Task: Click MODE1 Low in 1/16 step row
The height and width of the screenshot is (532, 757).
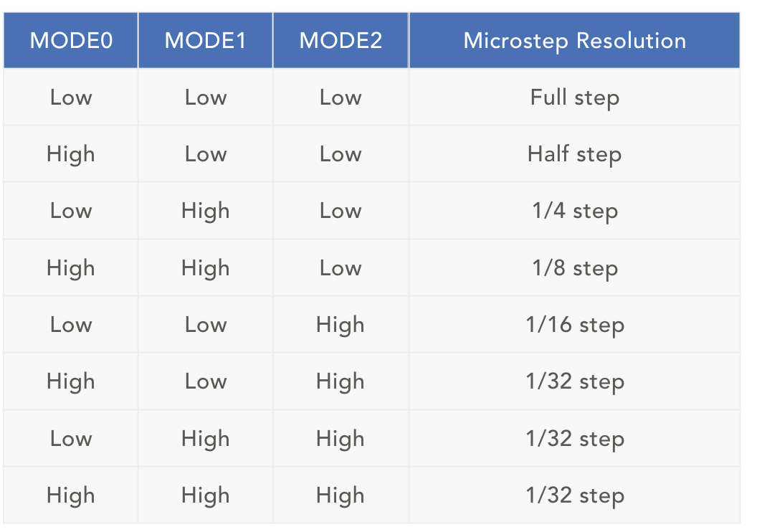Action: click(206, 325)
